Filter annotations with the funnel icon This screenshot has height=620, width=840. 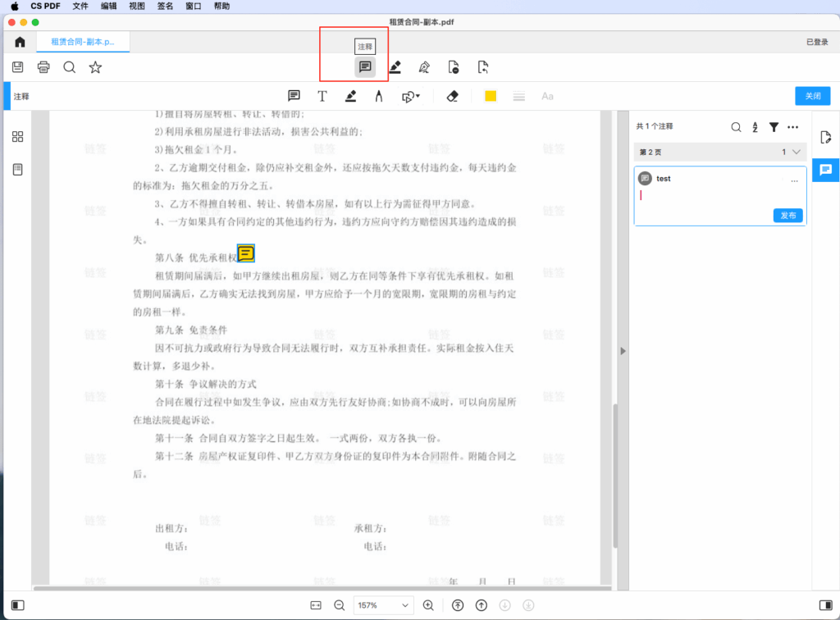[774, 127]
